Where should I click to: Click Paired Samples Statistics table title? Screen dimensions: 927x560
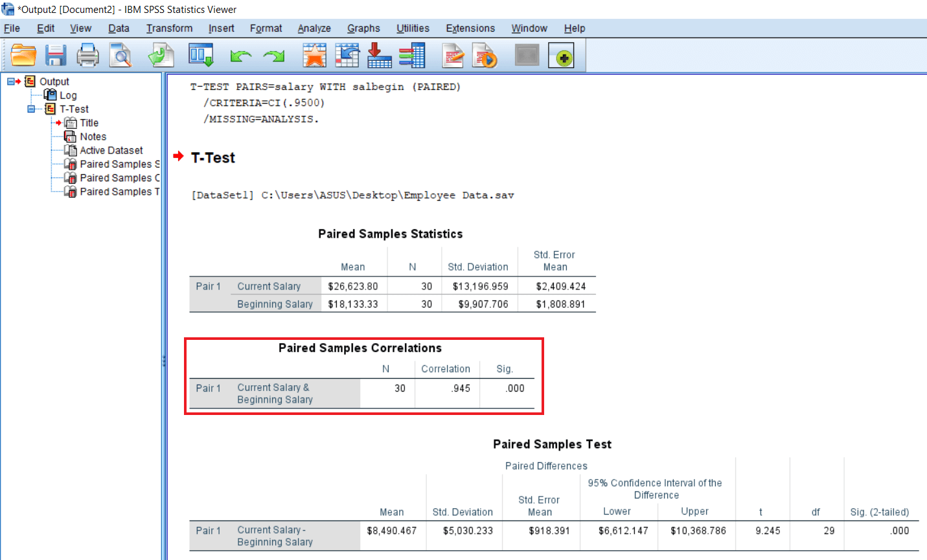tap(390, 234)
